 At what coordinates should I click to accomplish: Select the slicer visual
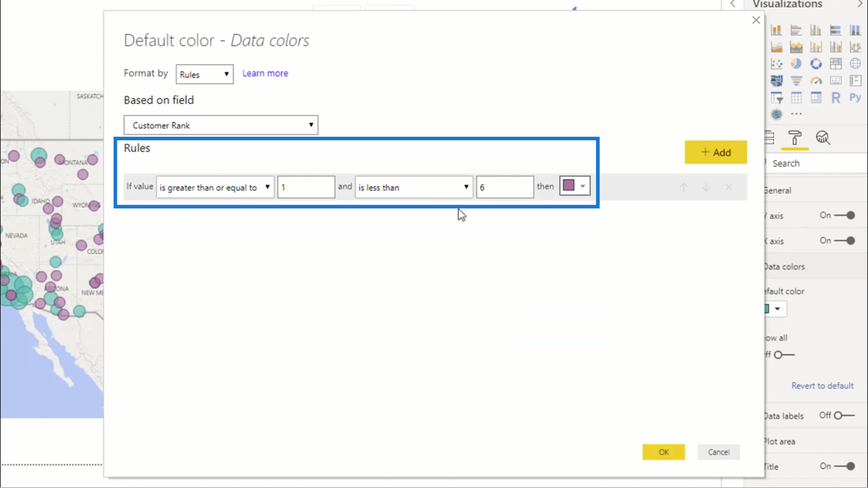pos(776,98)
